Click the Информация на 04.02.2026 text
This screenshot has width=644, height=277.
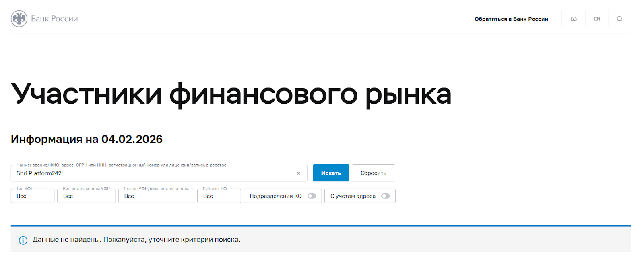(87, 139)
